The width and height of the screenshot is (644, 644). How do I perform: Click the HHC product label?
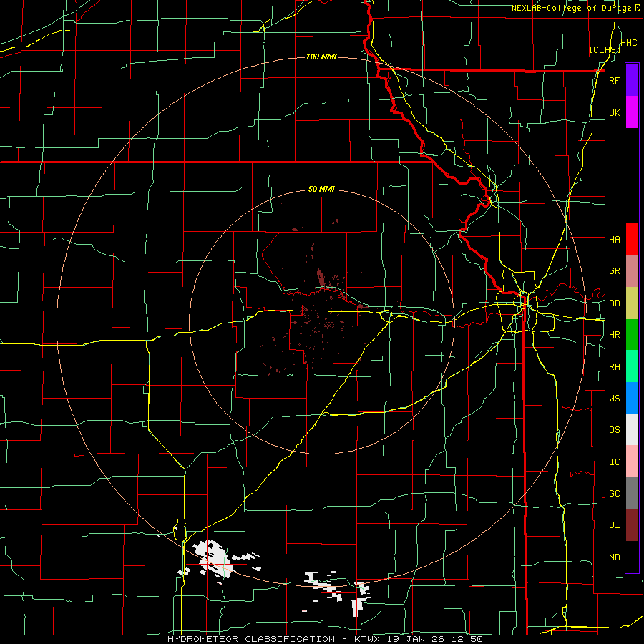point(629,43)
